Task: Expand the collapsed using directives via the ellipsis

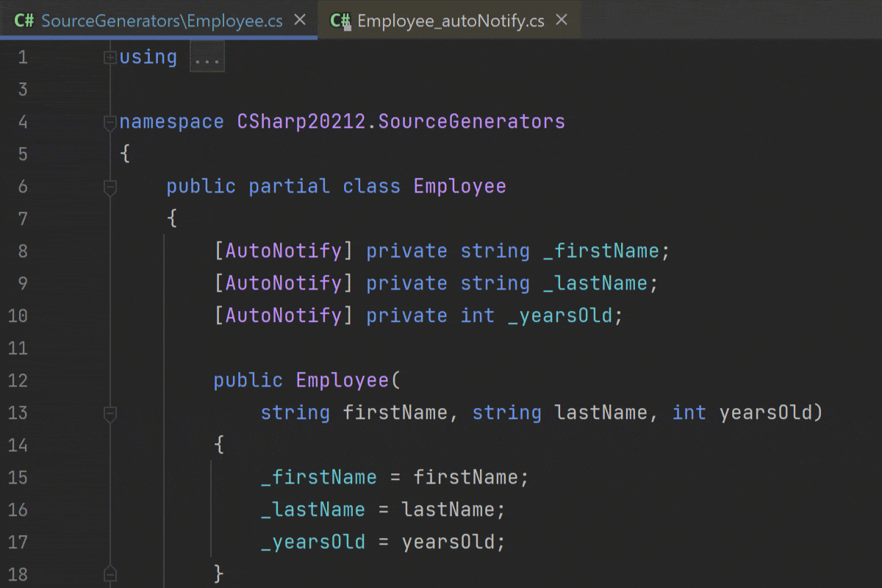Action: click(207, 57)
